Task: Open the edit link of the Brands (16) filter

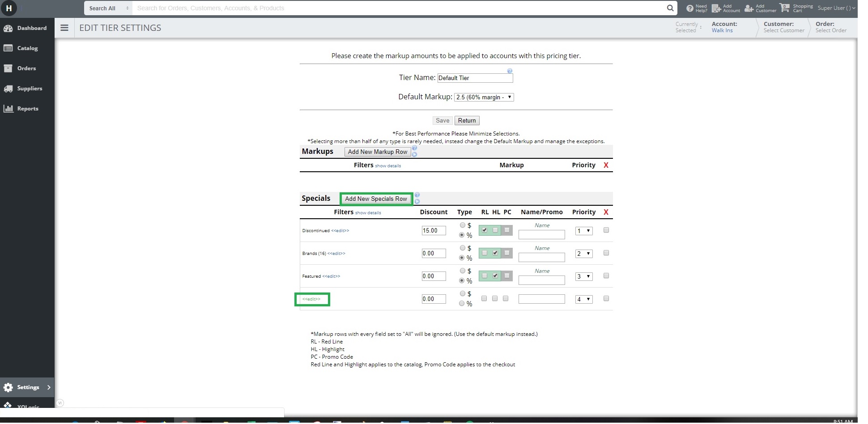Action: click(x=336, y=254)
